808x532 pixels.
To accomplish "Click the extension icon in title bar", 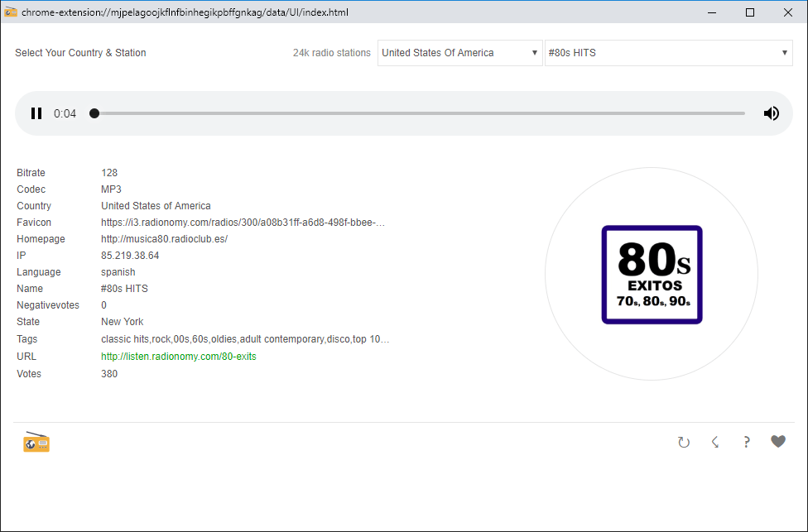I will pos(10,12).
